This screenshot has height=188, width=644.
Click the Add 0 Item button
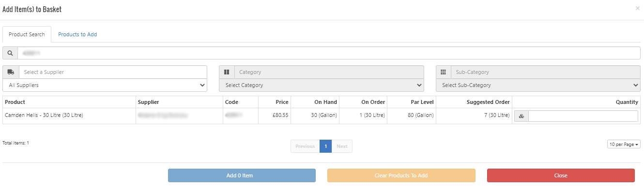(x=242, y=175)
